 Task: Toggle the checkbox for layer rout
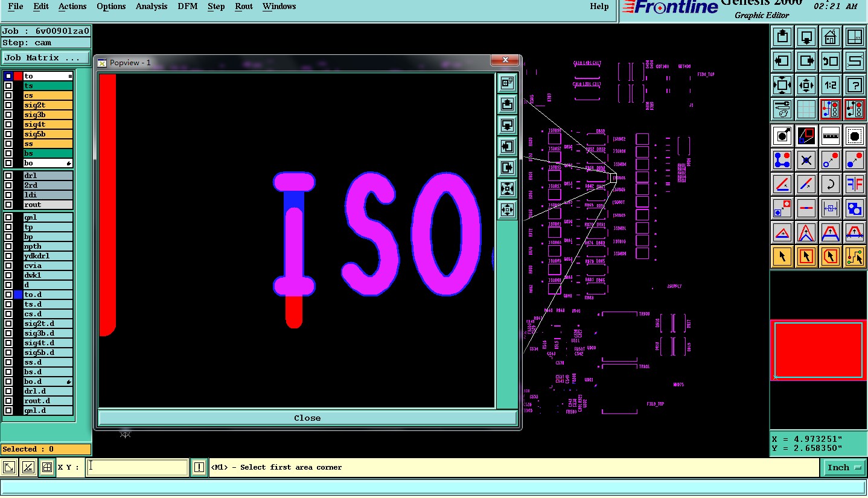8,205
